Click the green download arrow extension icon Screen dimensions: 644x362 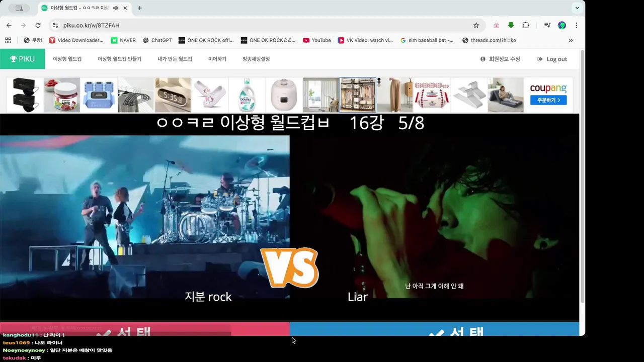511,25
